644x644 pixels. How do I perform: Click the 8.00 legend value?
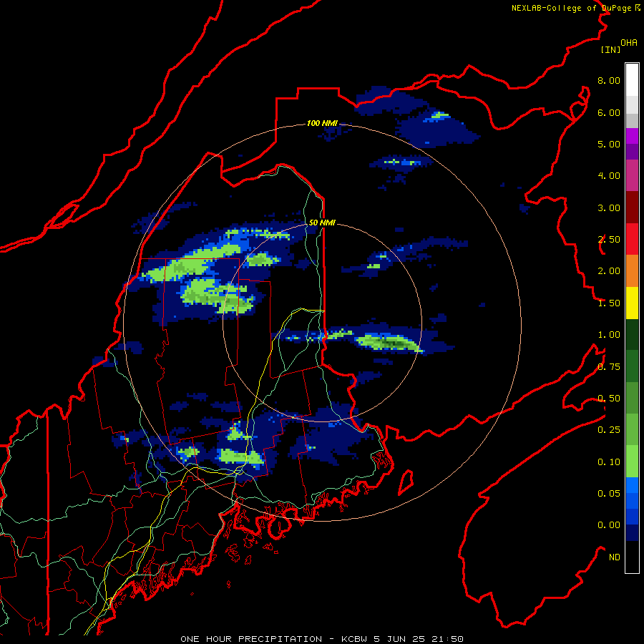pos(609,80)
